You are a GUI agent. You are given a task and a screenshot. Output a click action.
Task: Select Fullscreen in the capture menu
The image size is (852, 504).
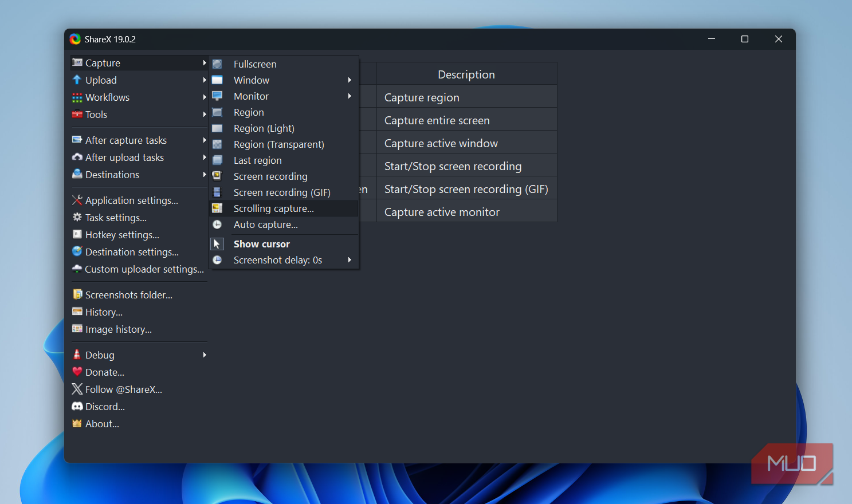click(x=284, y=64)
